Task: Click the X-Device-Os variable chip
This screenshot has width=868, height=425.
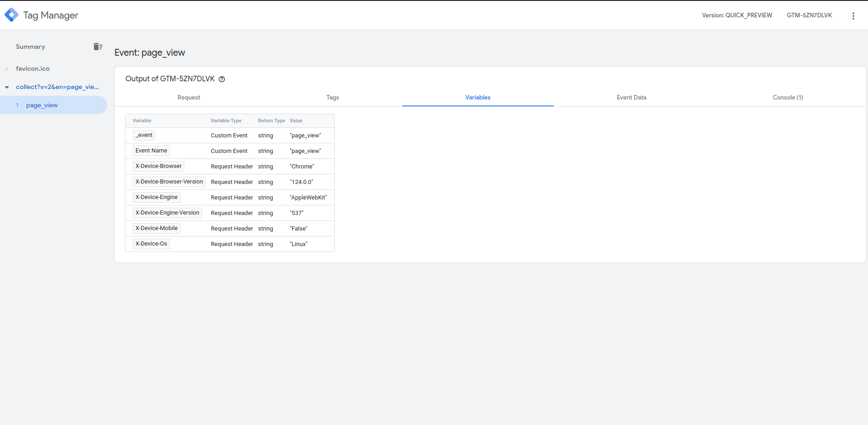Action: 151,243
